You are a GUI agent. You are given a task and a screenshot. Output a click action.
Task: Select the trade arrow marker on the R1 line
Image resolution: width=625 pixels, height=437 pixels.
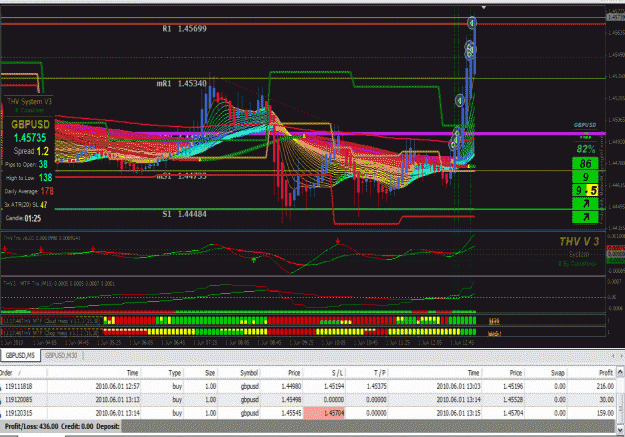pyautogui.click(x=472, y=23)
